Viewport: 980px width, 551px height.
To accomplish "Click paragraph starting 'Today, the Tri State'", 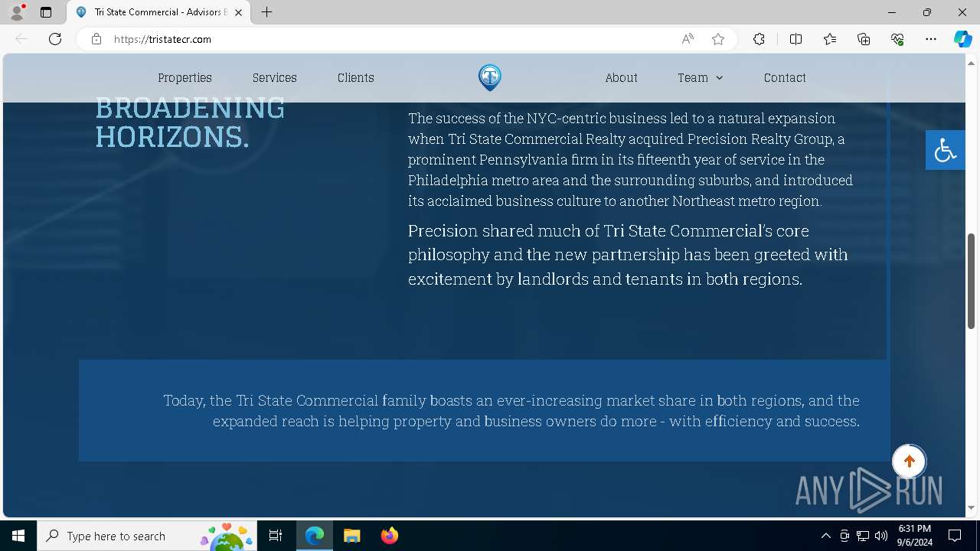I will (511, 411).
